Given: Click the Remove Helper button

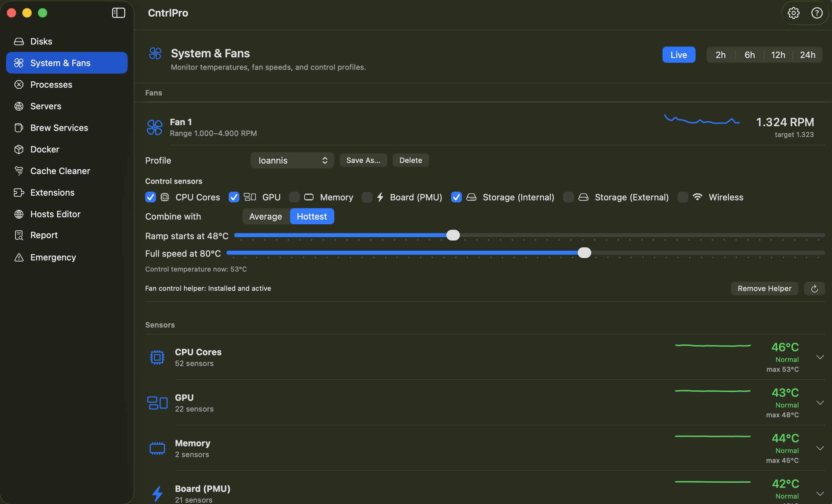Looking at the screenshot, I should click(x=764, y=288).
